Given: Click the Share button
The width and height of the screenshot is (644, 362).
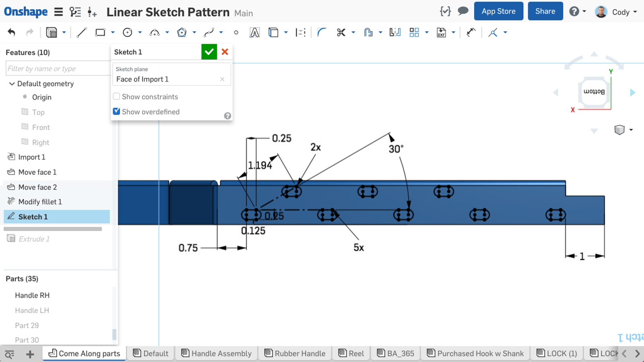Looking at the screenshot, I should (545, 11).
